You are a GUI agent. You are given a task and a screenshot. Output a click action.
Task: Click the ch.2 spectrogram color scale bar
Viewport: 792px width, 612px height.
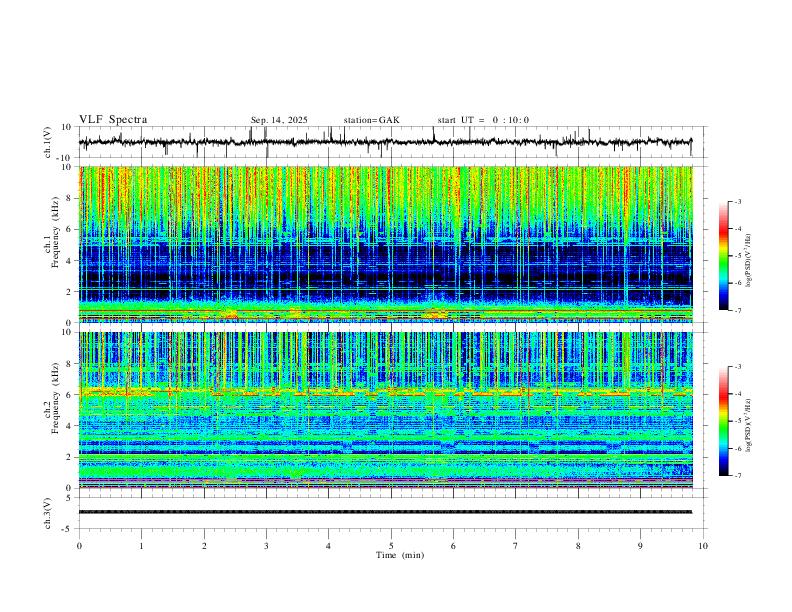point(723,421)
